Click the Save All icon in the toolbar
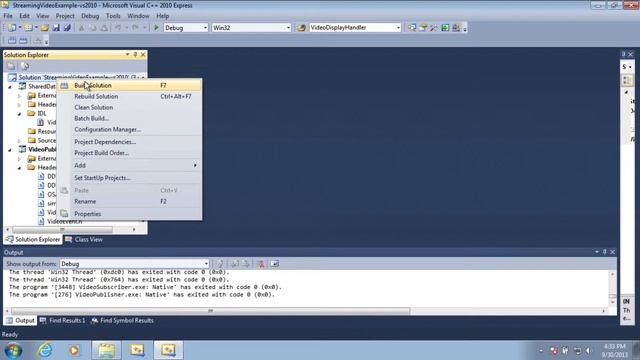The width and height of the screenshot is (640, 360). (67, 28)
